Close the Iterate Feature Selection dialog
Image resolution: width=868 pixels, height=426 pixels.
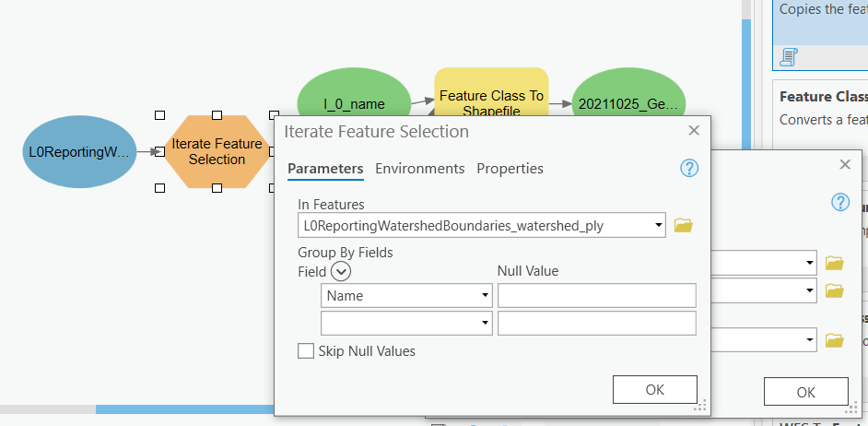(694, 131)
